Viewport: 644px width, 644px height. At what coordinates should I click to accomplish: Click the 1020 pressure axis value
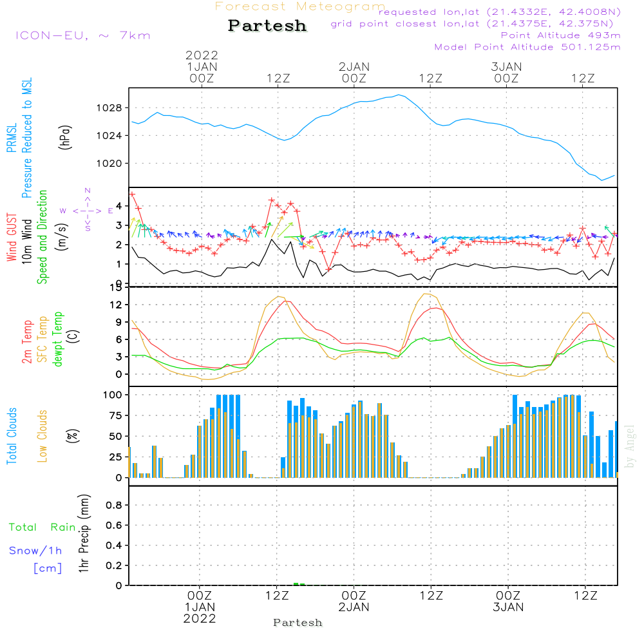109,164
